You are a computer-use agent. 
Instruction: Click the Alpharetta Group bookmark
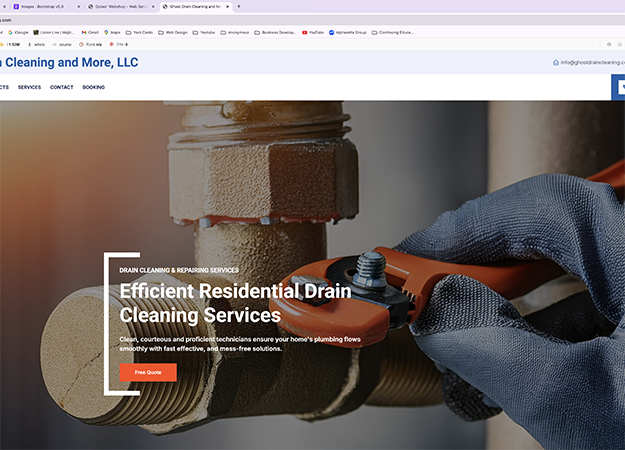(x=350, y=32)
